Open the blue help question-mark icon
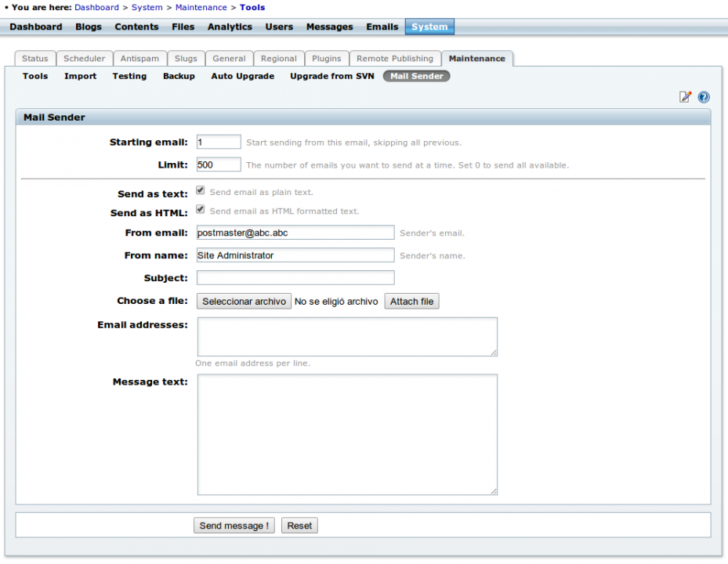 click(x=704, y=97)
